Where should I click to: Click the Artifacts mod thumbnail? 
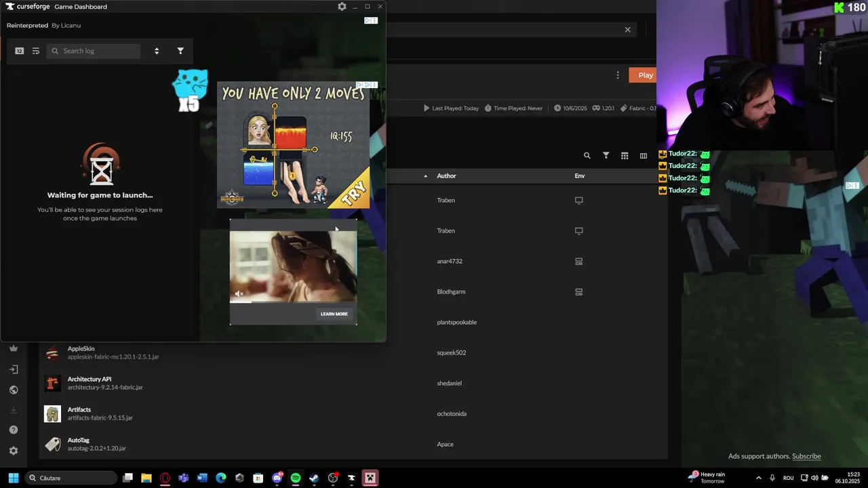pos(52,414)
